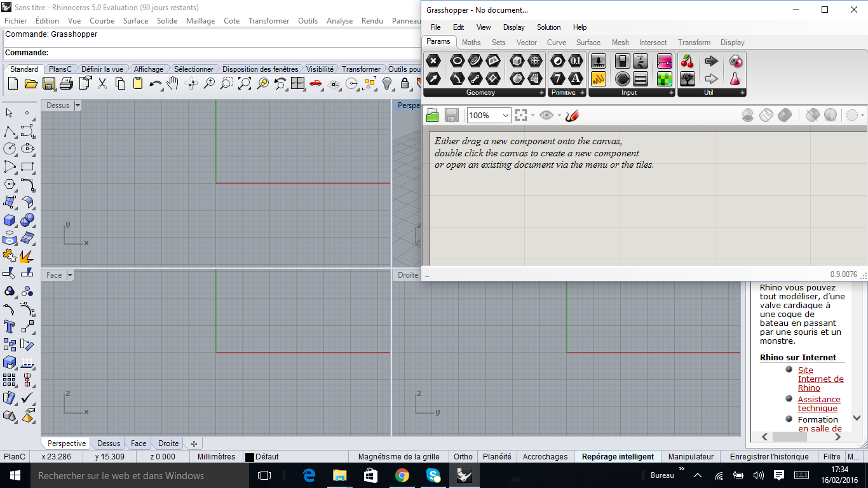
Task: Select the Circle parameter icon in Grasshopper
Action: click(x=457, y=61)
